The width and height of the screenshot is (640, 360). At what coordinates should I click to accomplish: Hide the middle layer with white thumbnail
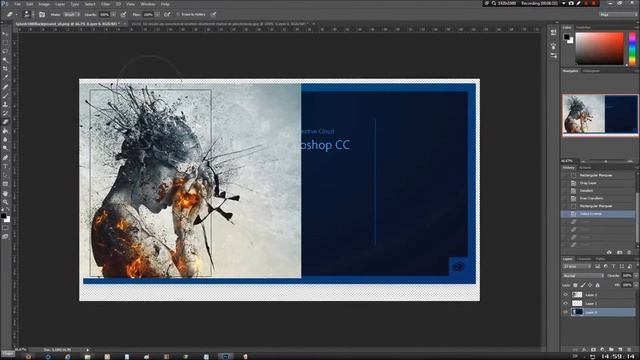[566, 303]
